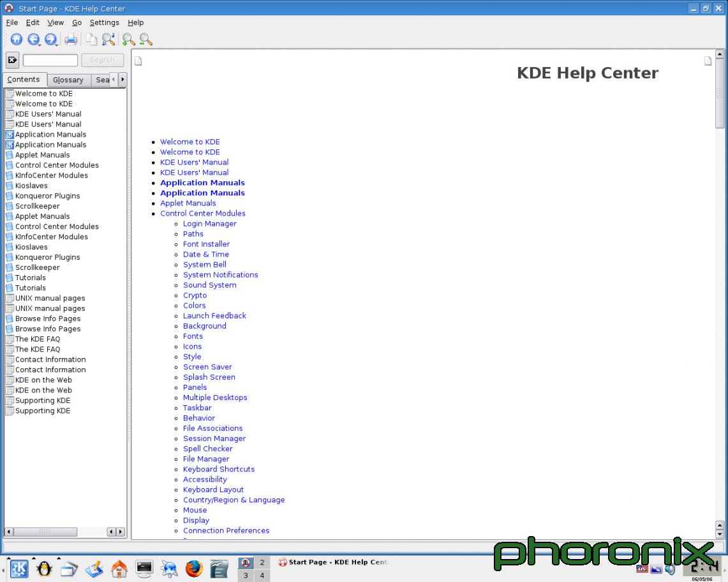Viewport: 728px width, 582px height.
Task: Select Control Center Modules in contents tree
Action: (x=57, y=165)
